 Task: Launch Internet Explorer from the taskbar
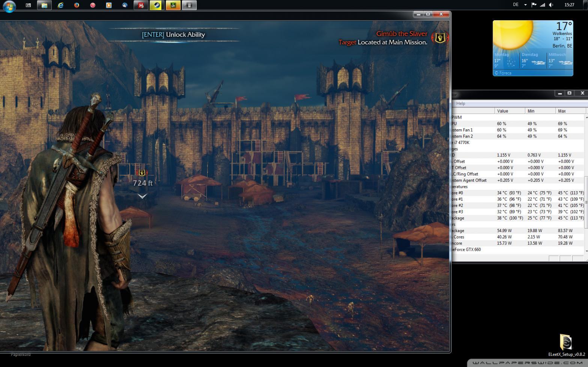(60, 5)
